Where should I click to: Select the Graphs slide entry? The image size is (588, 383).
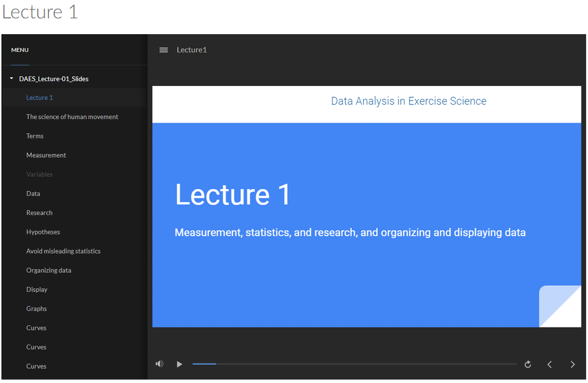click(x=36, y=309)
